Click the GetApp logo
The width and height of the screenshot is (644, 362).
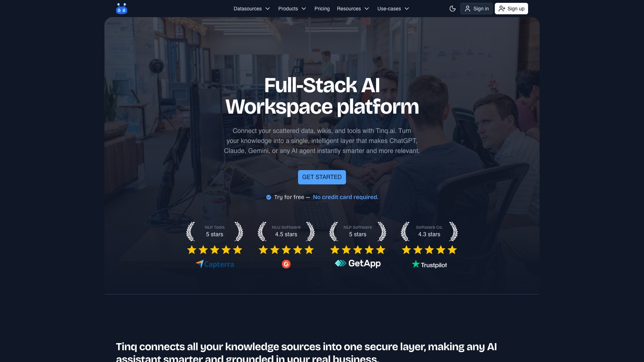(358, 263)
